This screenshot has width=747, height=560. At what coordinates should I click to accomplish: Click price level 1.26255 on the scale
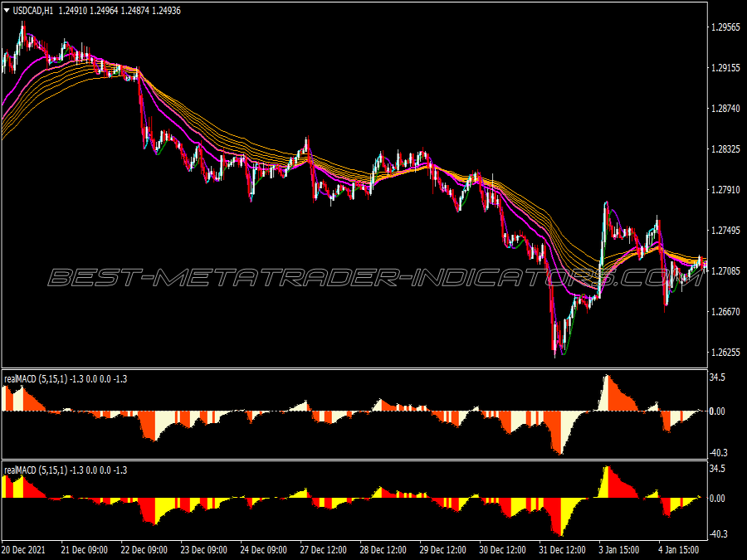click(726, 353)
